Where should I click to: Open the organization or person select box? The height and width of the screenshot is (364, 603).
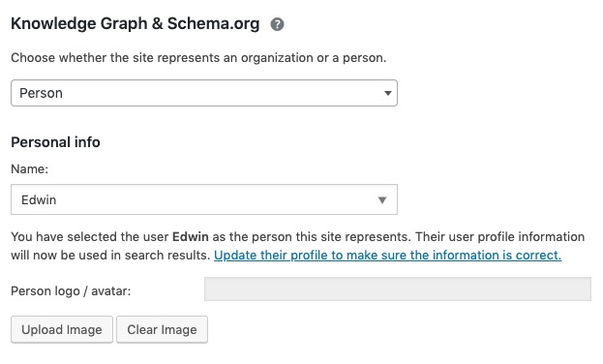(204, 93)
